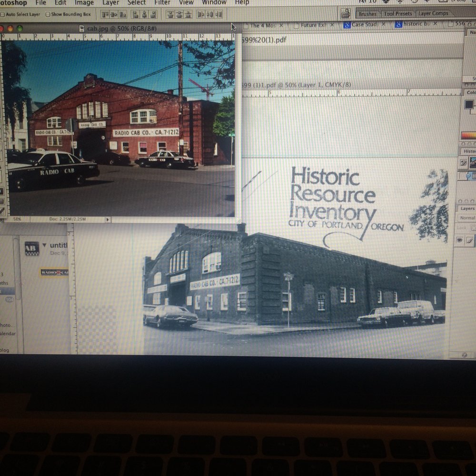The height and width of the screenshot is (476, 476).
Task: Switch to 'historic bu' browser tab
Action: click(x=416, y=24)
